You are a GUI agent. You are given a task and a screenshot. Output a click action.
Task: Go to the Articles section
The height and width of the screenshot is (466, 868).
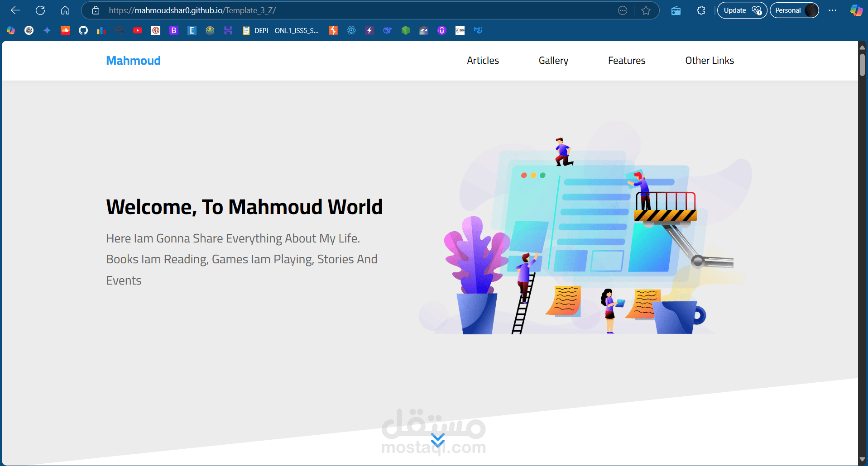point(483,61)
